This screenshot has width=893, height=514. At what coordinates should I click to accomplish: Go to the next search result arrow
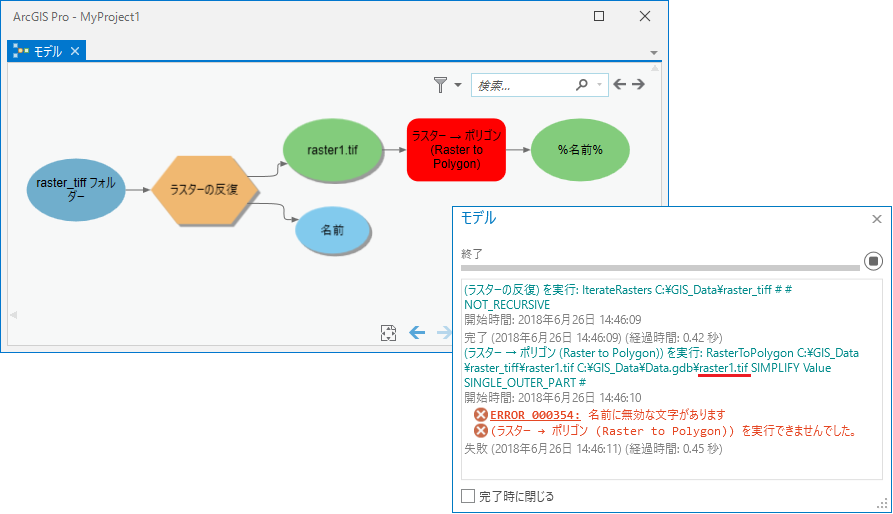point(638,84)
